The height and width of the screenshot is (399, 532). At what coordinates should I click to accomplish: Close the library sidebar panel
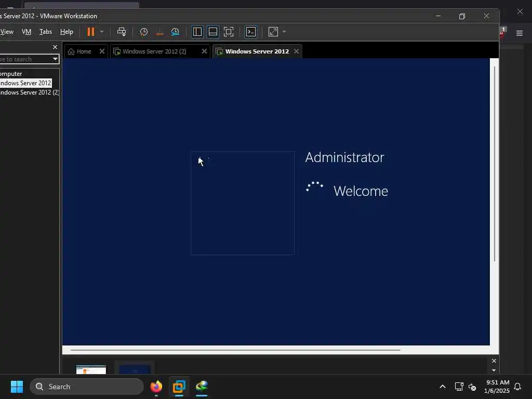[x=55, y=47]
